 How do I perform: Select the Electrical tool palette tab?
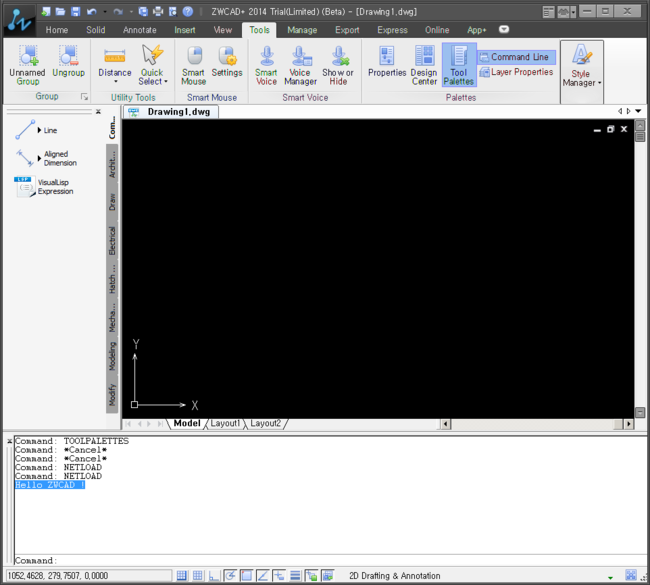(112, 240)
